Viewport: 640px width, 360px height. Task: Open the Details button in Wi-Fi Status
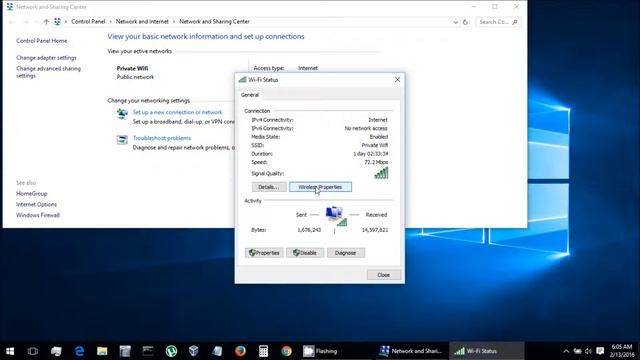click(269, 187)
